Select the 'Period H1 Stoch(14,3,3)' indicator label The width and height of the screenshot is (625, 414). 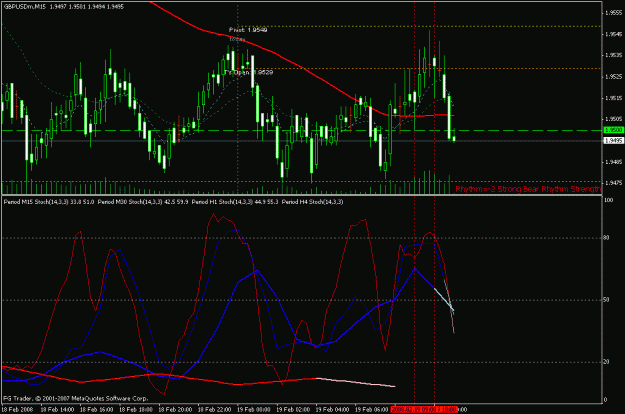coord(222,202)
